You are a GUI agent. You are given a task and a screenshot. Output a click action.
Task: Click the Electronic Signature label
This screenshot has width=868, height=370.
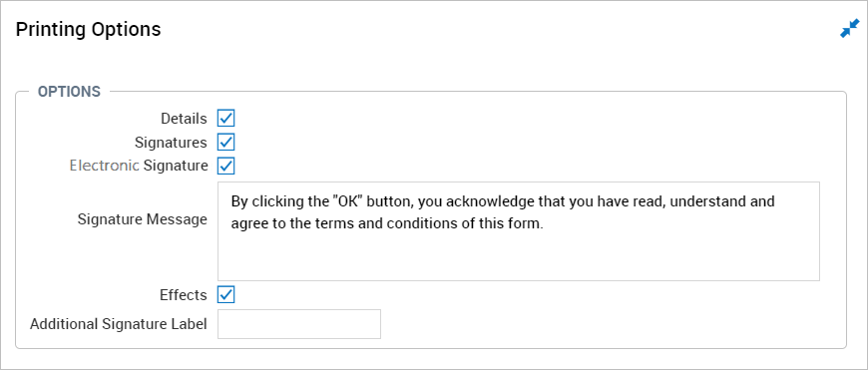coord(139,166)
